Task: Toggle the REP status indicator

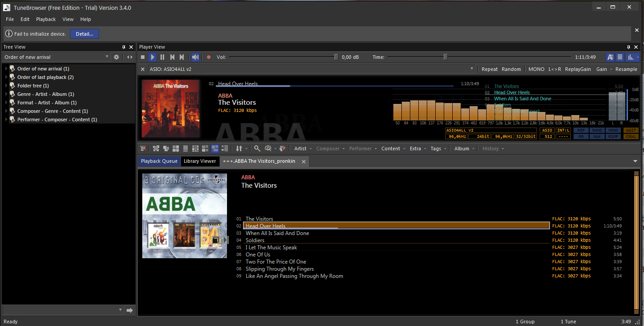Action: click(x=581, y=130)
